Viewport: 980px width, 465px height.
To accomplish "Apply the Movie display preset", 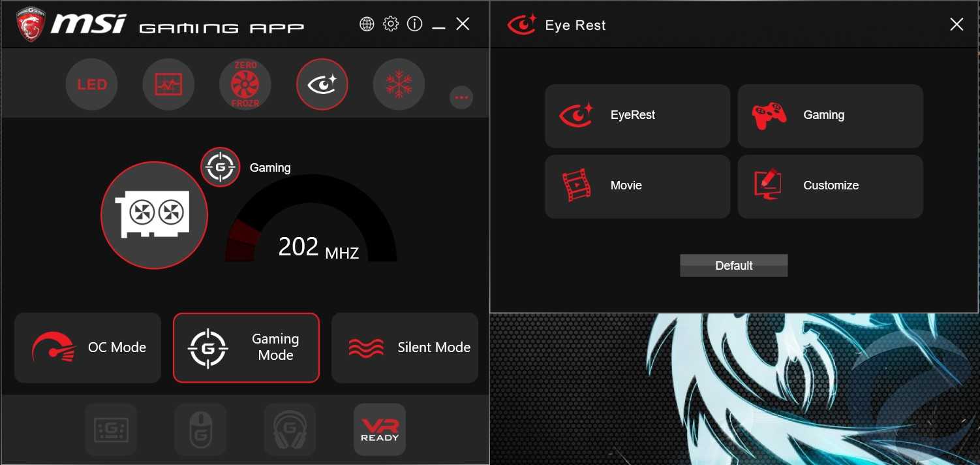I will pyautogui.click(x=637, y=186).
